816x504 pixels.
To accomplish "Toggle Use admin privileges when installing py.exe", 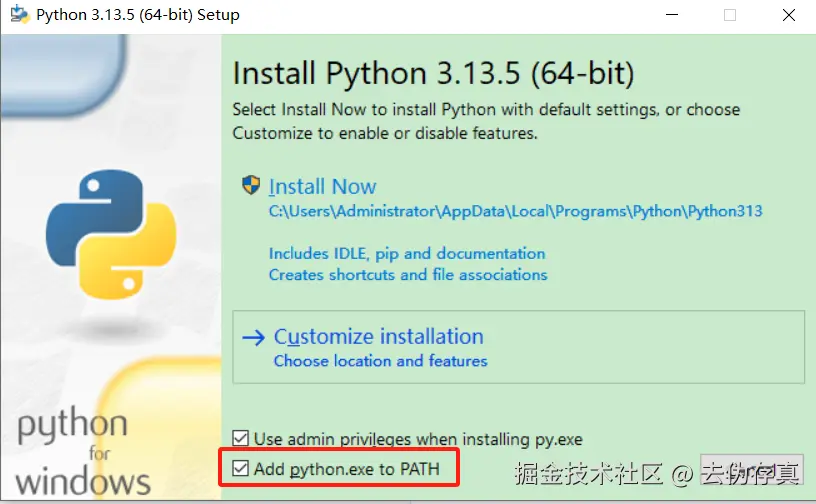I will [240, 438].
